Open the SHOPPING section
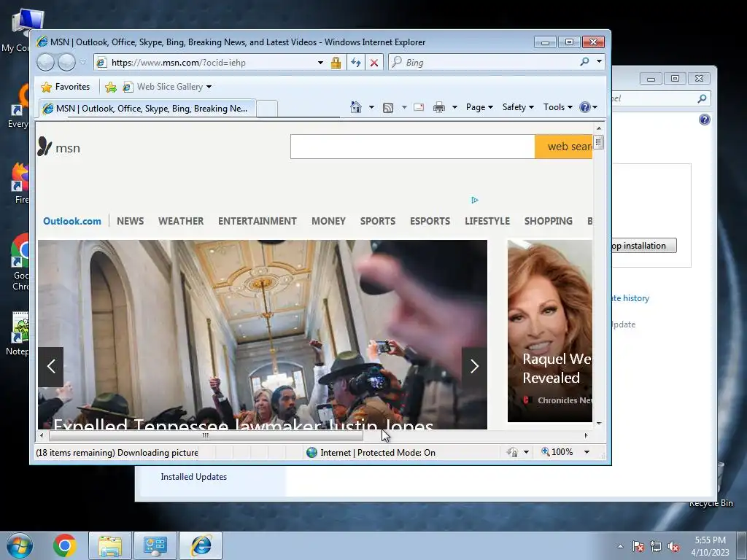747x560 pixels. 549,221
